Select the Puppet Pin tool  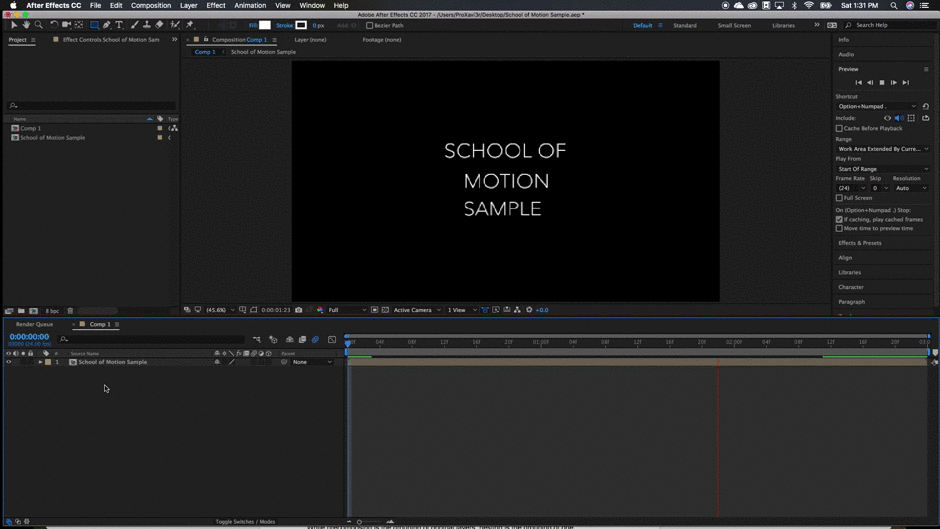tap(189, 25)
